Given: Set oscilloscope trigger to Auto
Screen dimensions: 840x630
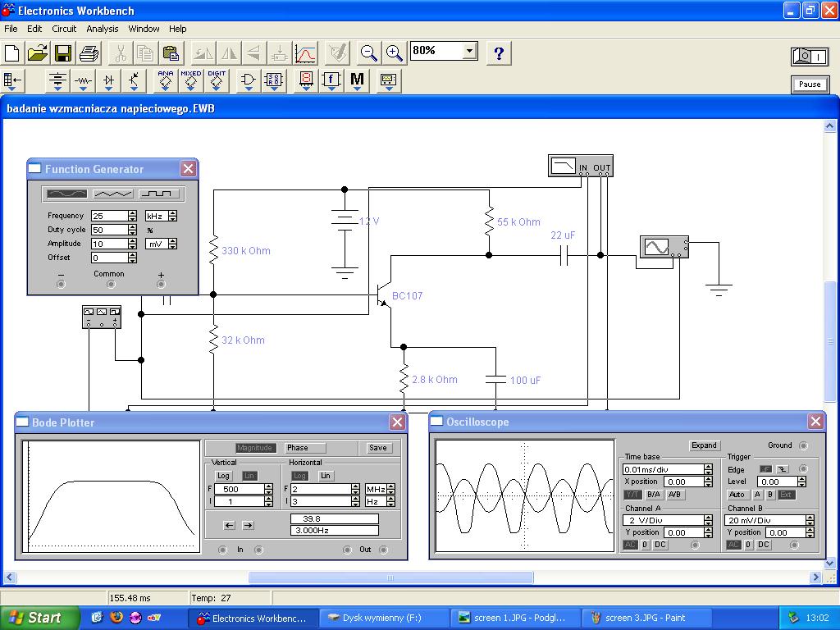Looking at the screenshot, I should [x=737, y=495].
